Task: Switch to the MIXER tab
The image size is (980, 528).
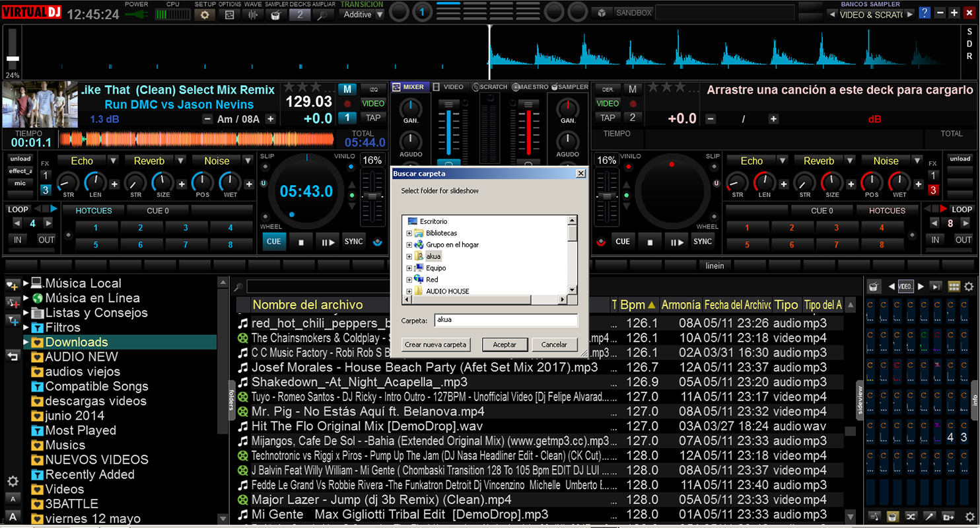Action: (x=409, y=87)
